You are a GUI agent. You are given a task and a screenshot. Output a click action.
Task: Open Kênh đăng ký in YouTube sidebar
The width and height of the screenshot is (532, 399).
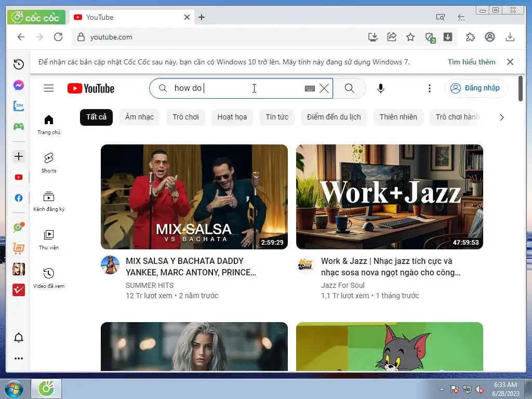[x=49, y=202]
